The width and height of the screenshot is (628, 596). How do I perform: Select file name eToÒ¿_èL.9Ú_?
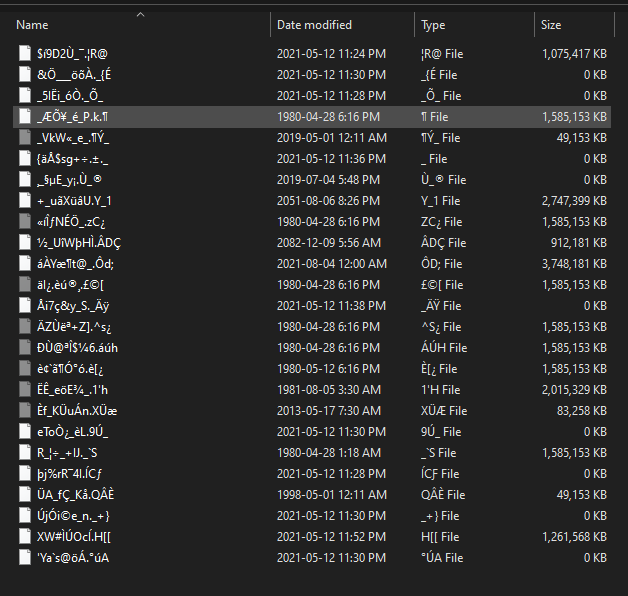coord(72,432)
